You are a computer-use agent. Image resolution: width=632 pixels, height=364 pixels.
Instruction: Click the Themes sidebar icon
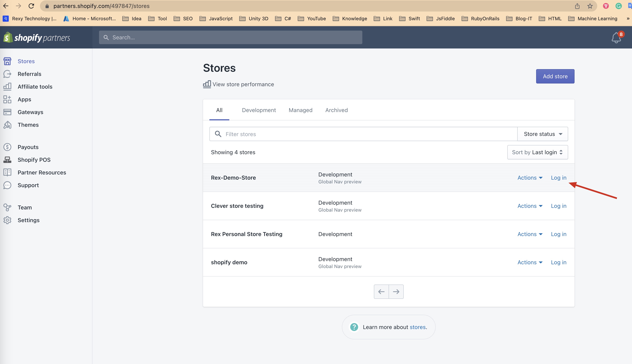[7, 125]
